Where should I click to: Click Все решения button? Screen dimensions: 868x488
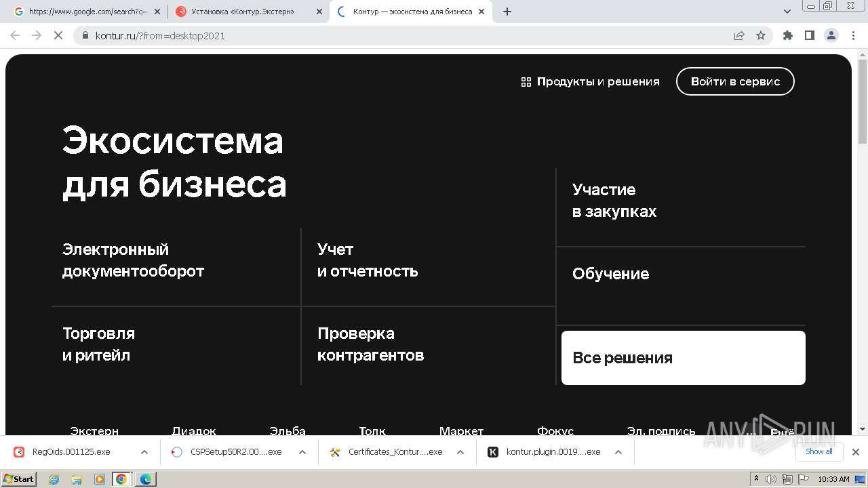[684, 358]
